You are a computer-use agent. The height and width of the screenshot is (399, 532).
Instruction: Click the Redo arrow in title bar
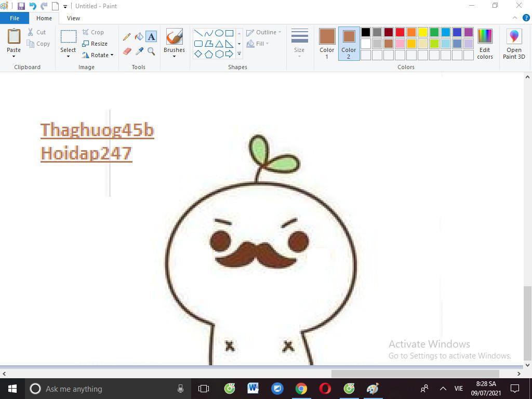pos(44,6)
